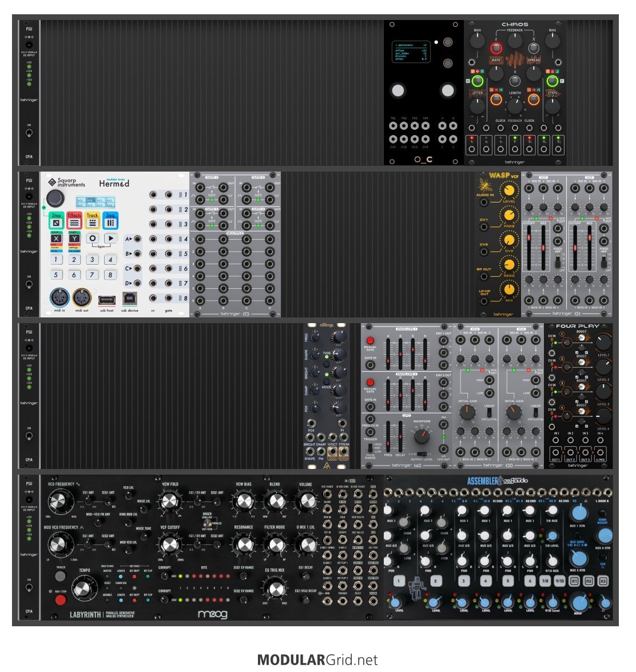Viewport: 636px width, 672px height.
Task: Click the Labyrinth Resonance knob
Action: 245,545
